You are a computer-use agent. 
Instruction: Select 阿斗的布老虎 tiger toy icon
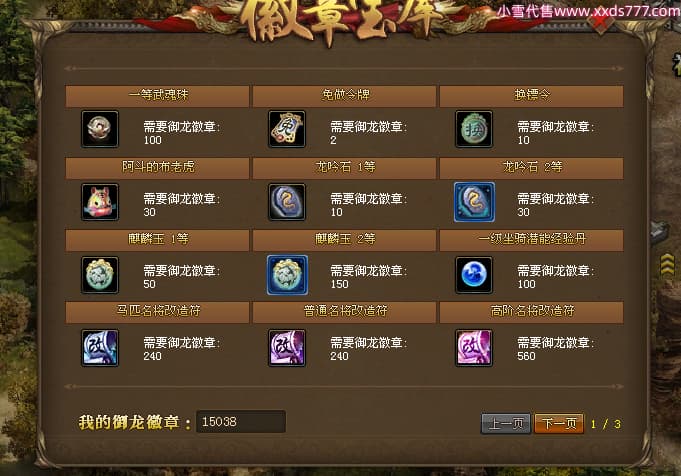click(100, 202)
